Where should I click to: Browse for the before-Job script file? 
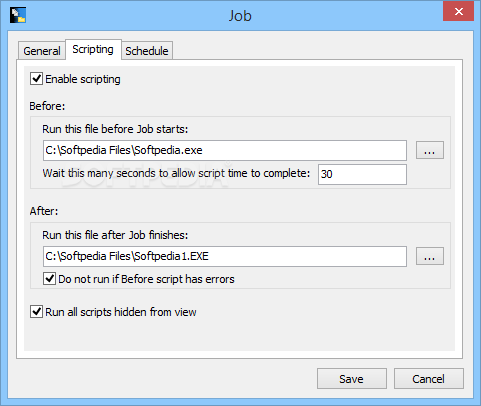(430, 150)
